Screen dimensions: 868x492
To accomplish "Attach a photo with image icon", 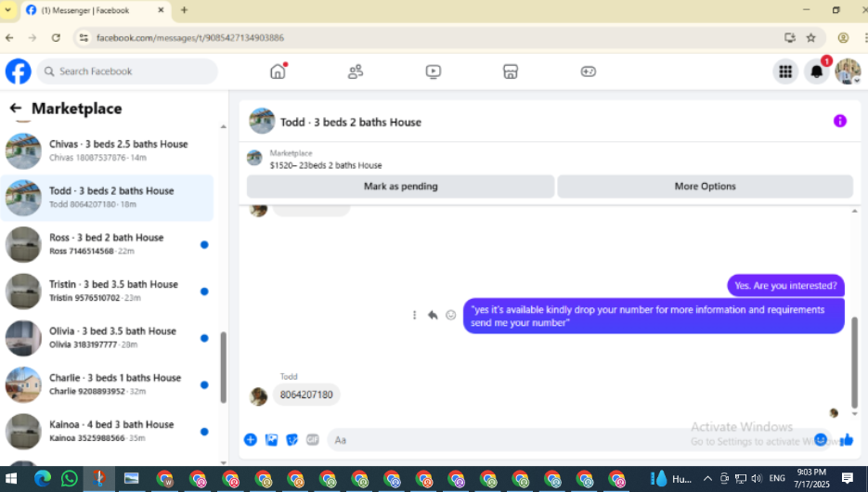I will point(271,439).
